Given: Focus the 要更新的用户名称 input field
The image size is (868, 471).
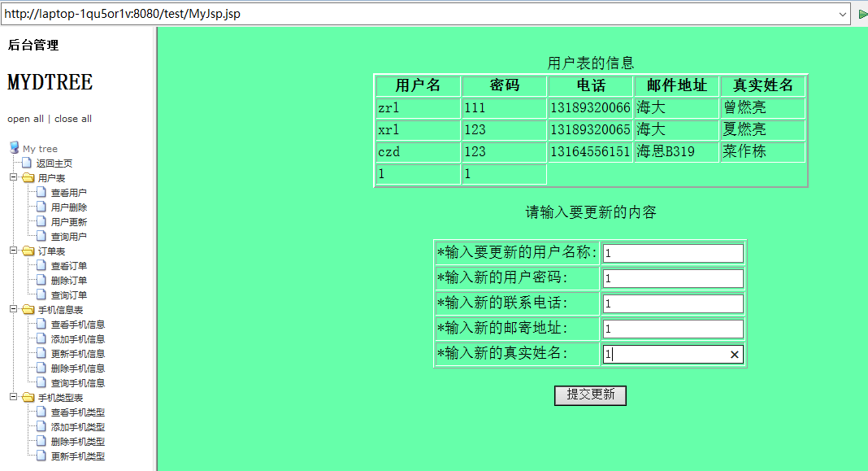Looking at the screenshot, I should point(673,253).
